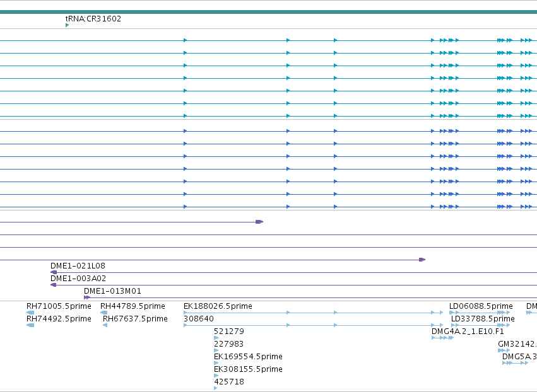The image size is (537, 392).
Task: Click the glyph beneath RH44789.5prime
Action: pyautogui.click(x=103, y=313)
